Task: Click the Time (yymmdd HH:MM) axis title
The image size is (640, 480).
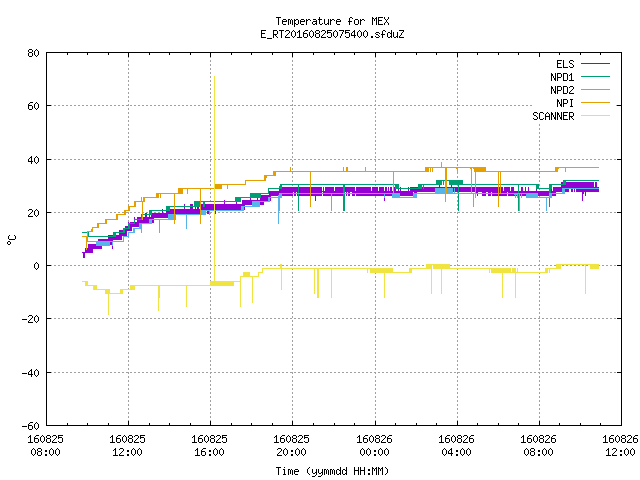Action: tap(332, 471)
